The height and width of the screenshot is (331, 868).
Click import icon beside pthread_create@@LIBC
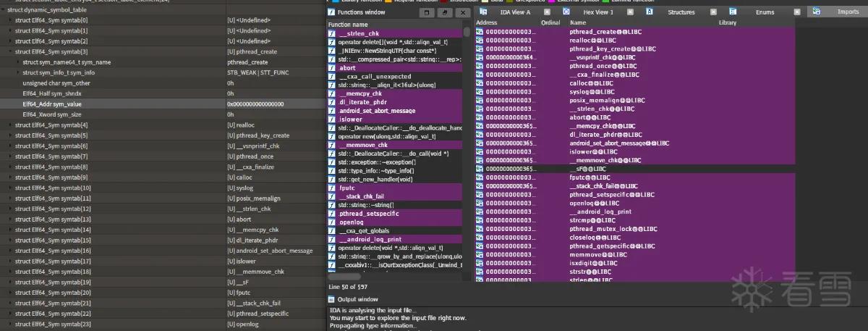pyautogui.click(x=480, y=33)
